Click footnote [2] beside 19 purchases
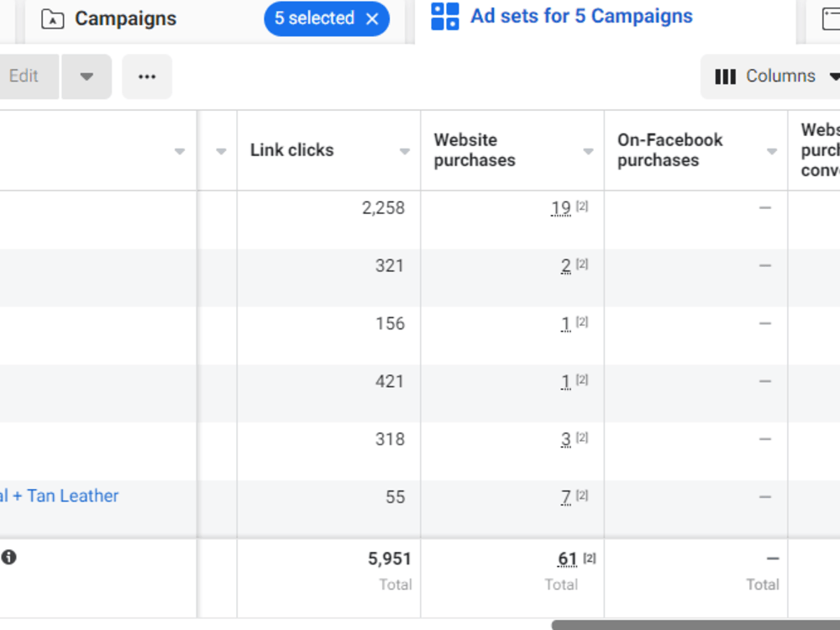The height and width of the screenshot is (630, 840). pyautogui.click(x=582, y=206)
